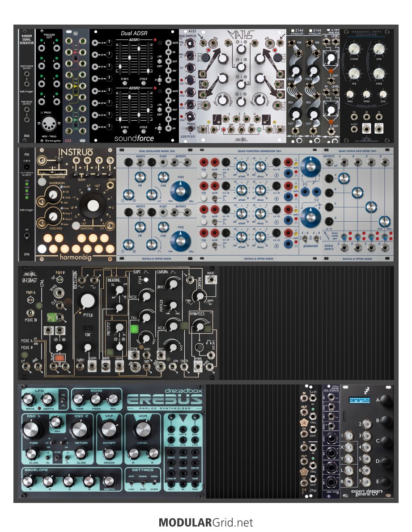Turn the FINE knob on Harmonic Shift Oscillator
The image size is (412, 532).
(354, 73)
